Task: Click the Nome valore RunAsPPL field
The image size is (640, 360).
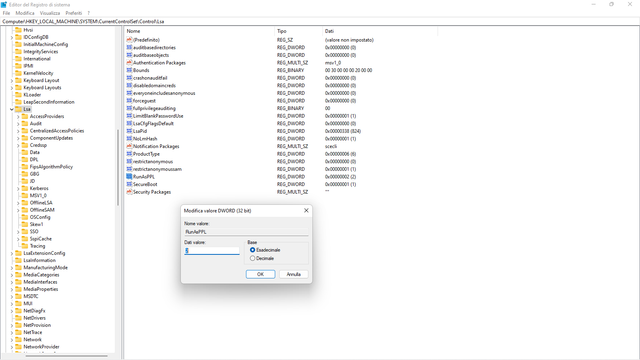Action: [x=246, y=232]
